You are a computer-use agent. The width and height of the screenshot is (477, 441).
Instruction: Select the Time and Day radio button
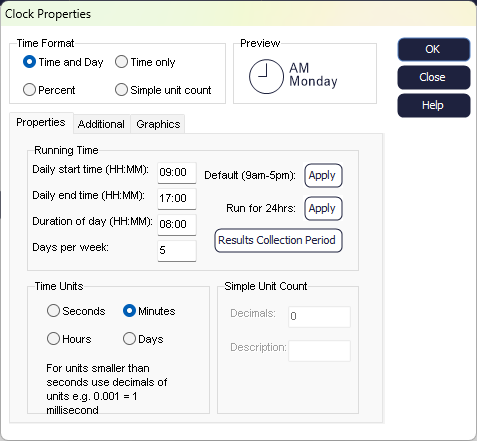pos(29,62)
